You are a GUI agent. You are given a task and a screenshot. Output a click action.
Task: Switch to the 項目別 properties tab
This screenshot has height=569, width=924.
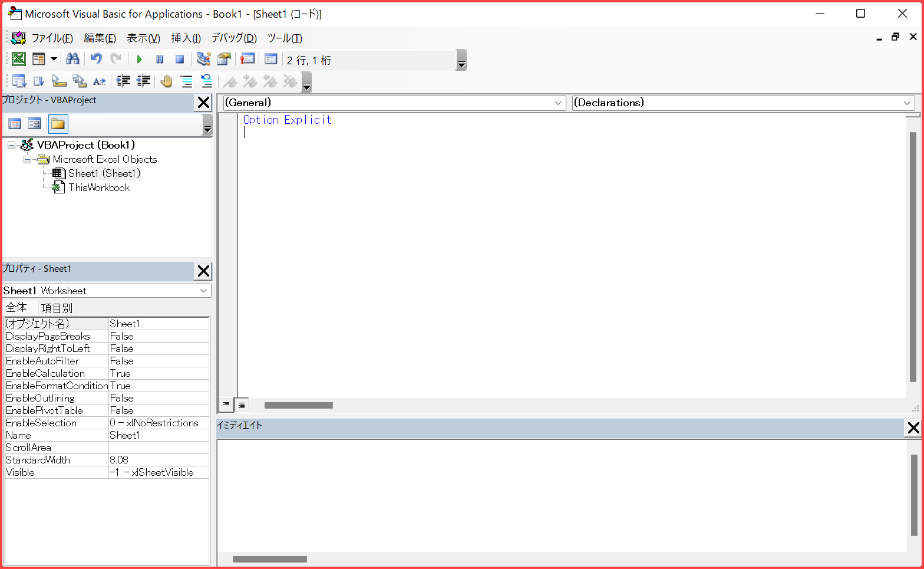pyautogui.click(x=57, y=308)
